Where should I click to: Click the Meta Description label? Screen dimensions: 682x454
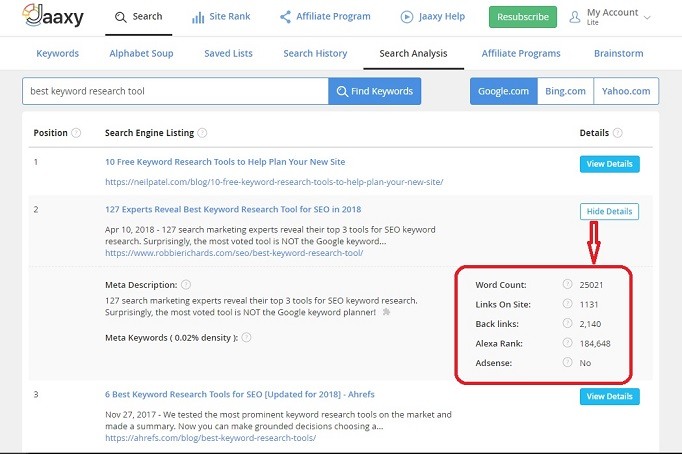point(141,285)
